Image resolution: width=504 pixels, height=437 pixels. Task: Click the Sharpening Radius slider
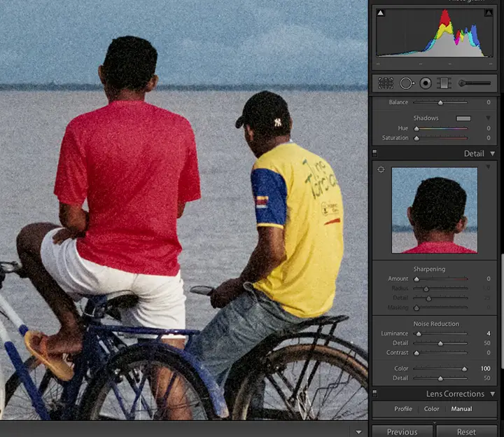pos(440,289)
